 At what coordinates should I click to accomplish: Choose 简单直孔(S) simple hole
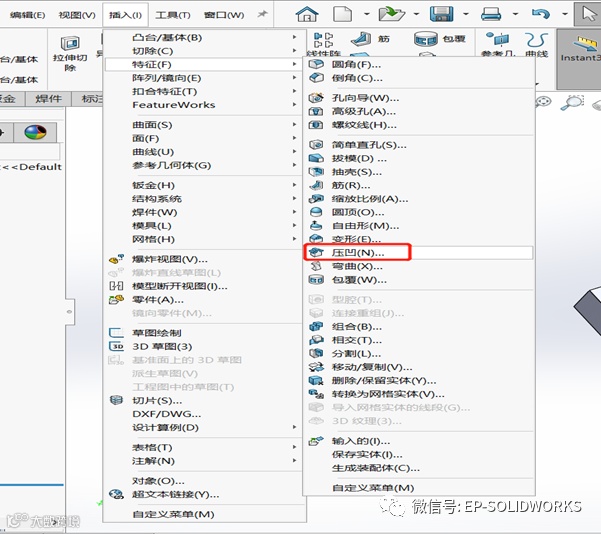419,145
